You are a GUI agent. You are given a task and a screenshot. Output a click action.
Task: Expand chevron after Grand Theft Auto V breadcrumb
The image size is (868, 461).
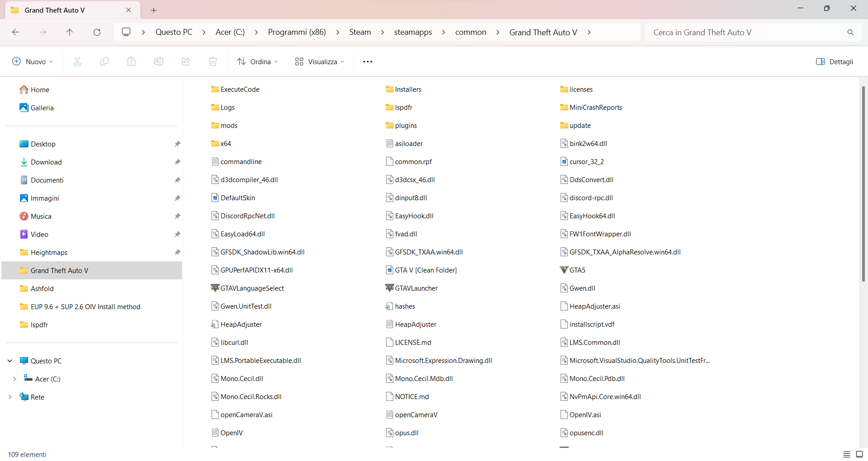589,33
